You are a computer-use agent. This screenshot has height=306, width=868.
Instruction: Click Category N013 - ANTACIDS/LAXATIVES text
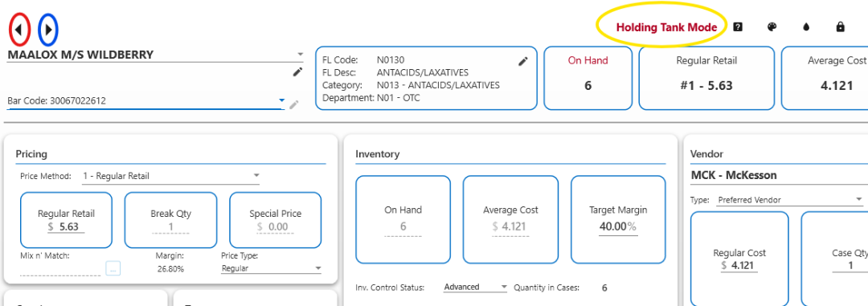439,85
